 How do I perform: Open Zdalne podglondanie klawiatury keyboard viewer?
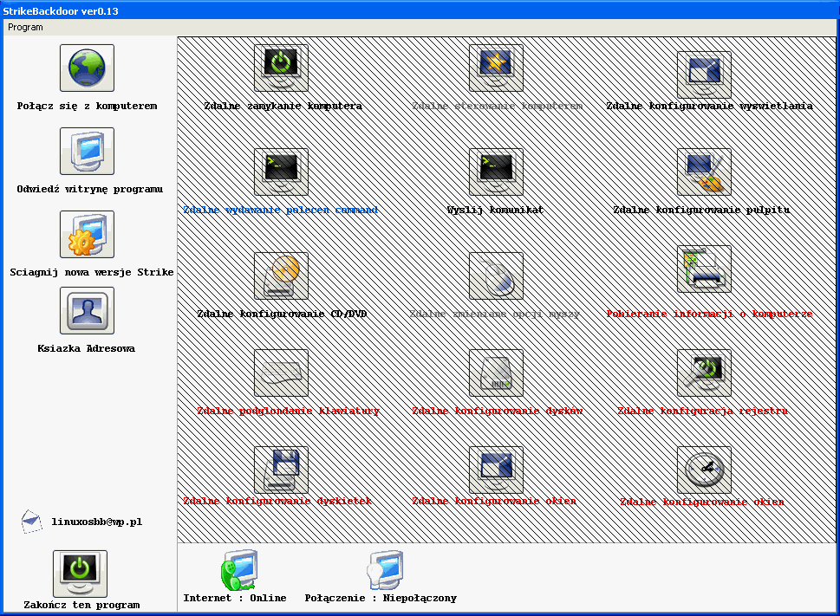point(280,373)
